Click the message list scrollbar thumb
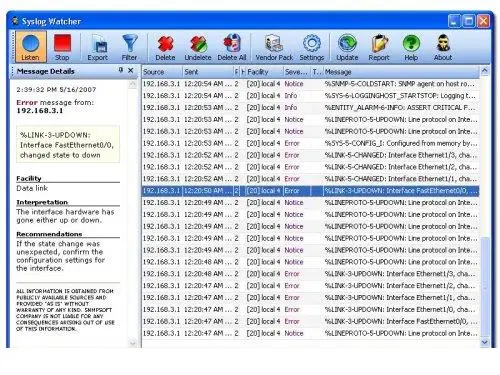This screenshot has width=500, height=375. [484, 287]
